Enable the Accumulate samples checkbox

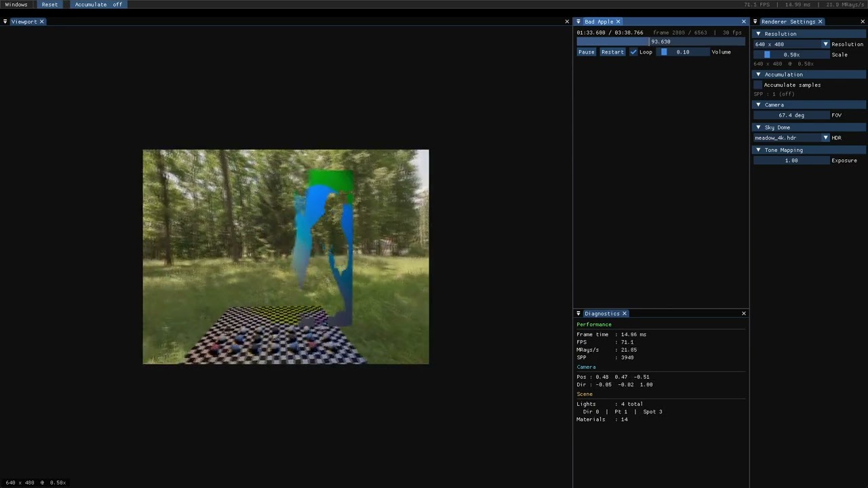(x=758, y=85)
